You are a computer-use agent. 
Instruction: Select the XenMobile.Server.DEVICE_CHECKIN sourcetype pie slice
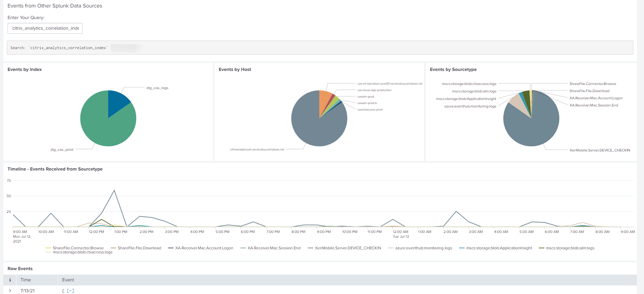click(533, 130)
